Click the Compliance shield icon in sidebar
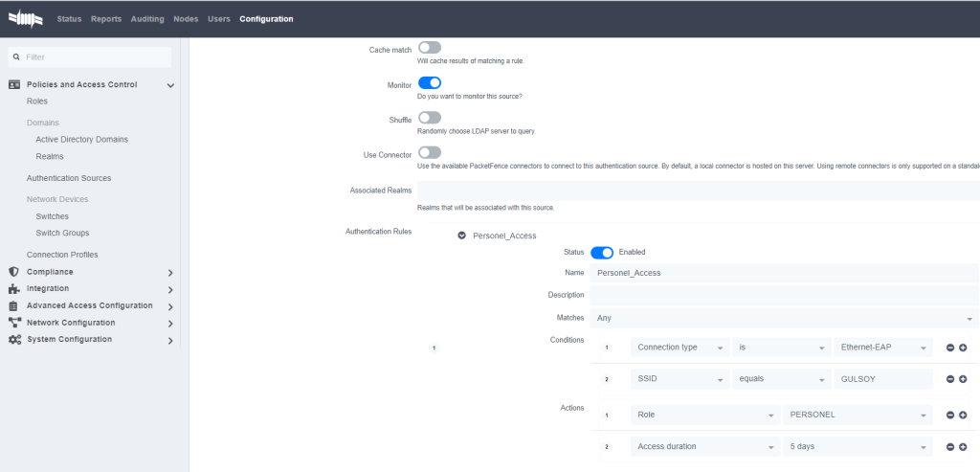The image size is (980, 472). click(x=13, y=272)
